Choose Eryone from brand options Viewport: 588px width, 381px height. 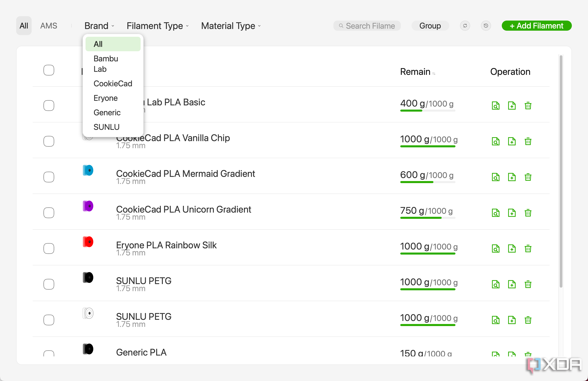(x=113, y=98)
